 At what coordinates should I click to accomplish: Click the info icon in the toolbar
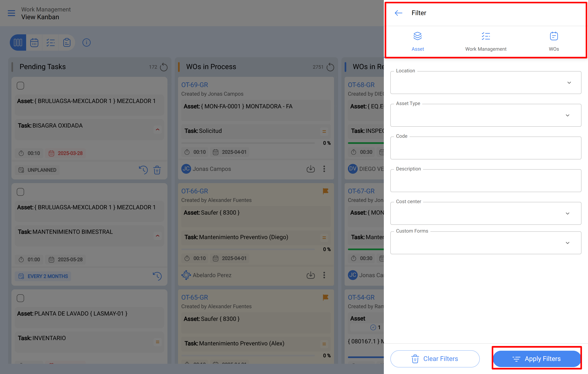(x=86, y=42)
